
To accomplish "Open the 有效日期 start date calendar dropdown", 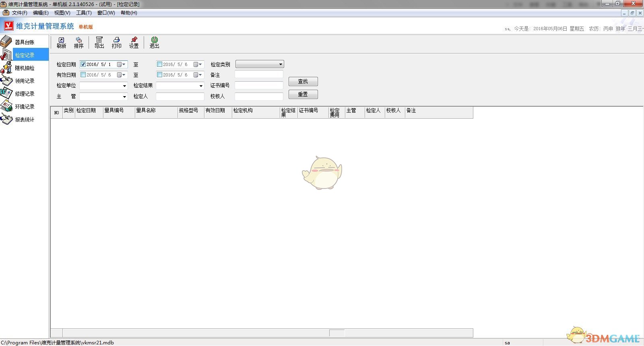I will coord(121,75).
